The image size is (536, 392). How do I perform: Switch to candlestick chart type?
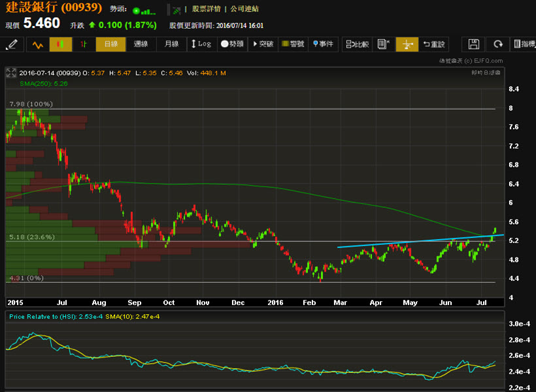click(61, 44)
